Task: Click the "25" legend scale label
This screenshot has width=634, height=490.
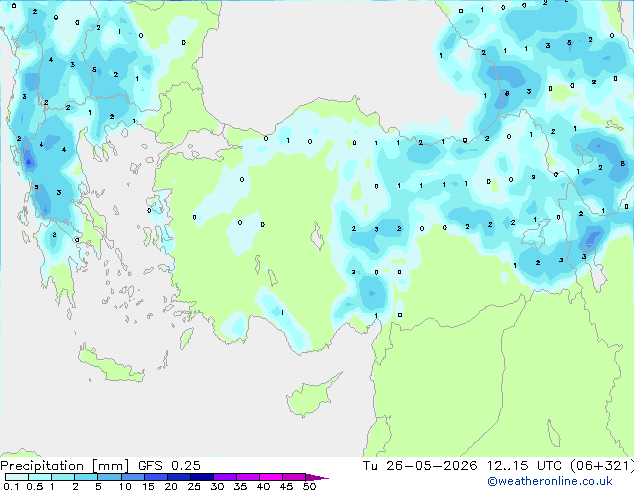Action: pyautogui.click(x=194, y=486)
